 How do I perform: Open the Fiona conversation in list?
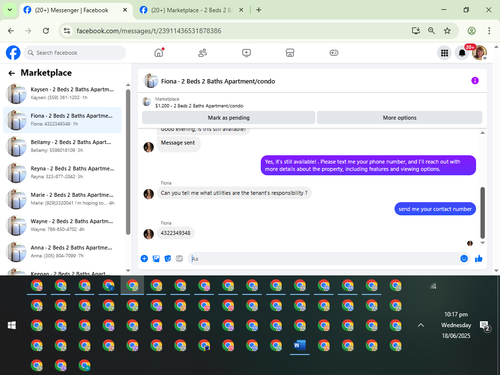click(62, 120)
